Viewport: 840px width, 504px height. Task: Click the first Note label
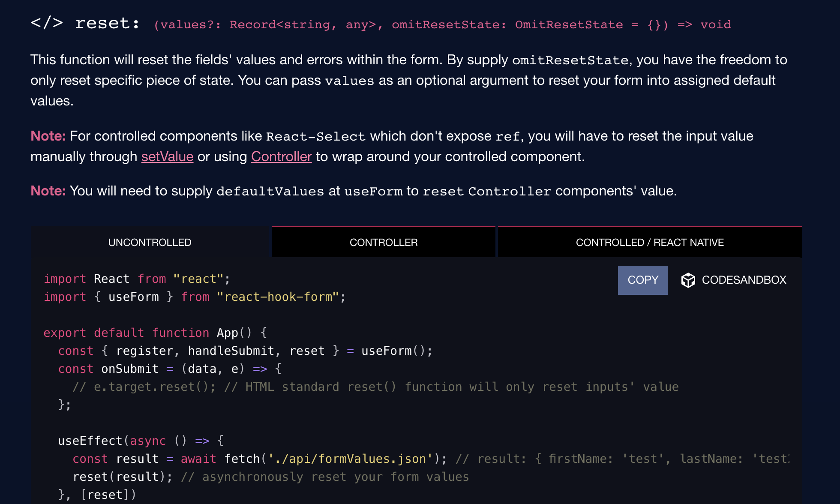point(48,136)
